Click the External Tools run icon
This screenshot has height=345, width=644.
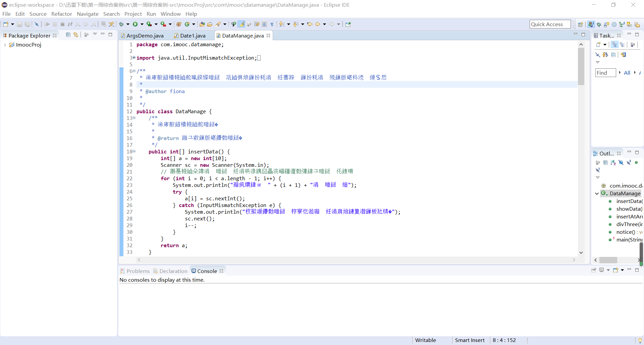[x=163, y=24]
